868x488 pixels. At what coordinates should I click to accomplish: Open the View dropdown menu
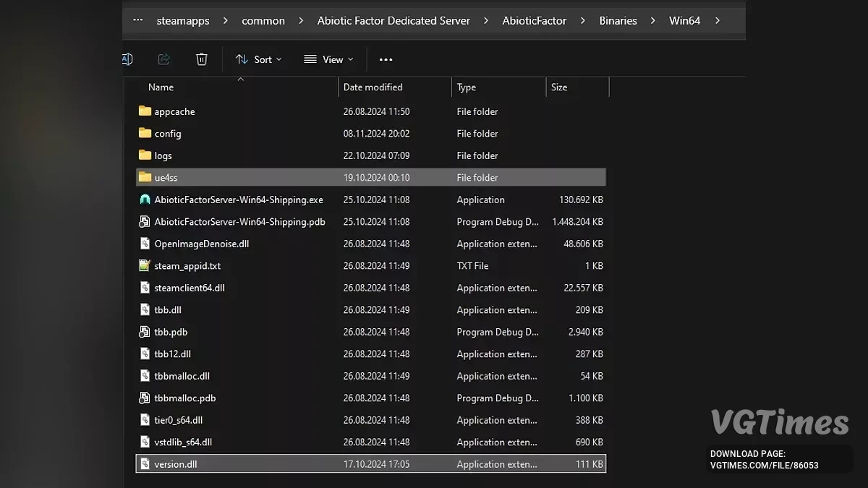coord(328,59)
